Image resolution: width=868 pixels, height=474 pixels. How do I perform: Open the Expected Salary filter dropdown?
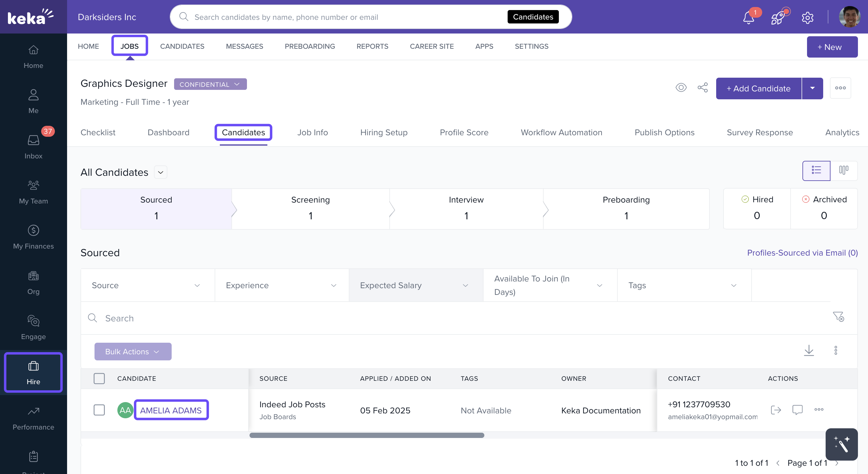point(416,285)
